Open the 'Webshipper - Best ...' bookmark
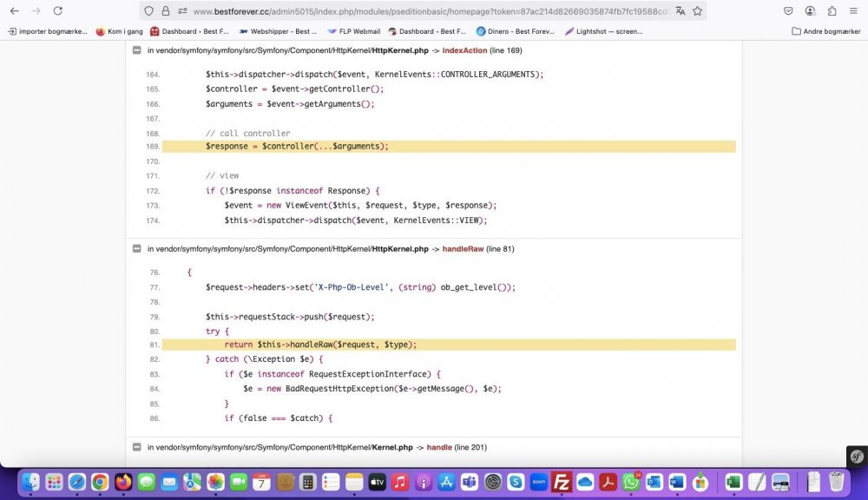The image size is (868, 500). coord(278,31)
